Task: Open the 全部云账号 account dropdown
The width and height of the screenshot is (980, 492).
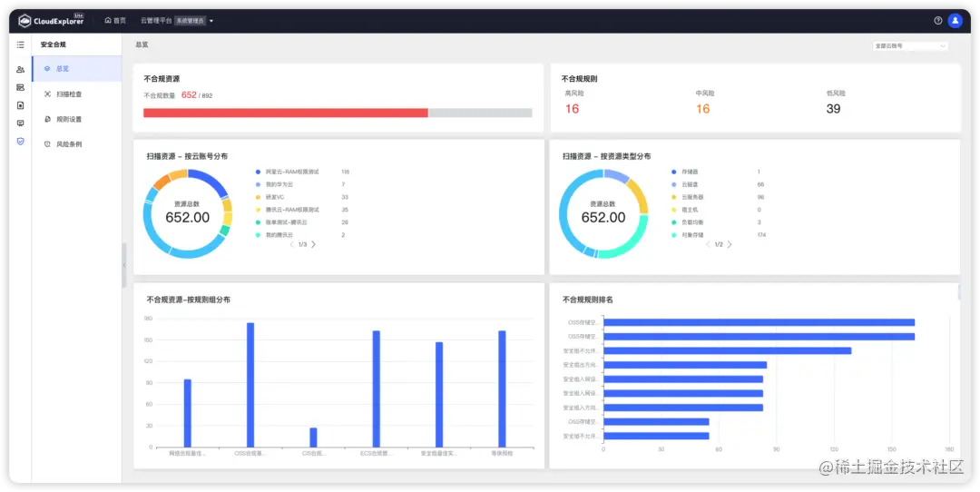Action: tap(910, 45)
